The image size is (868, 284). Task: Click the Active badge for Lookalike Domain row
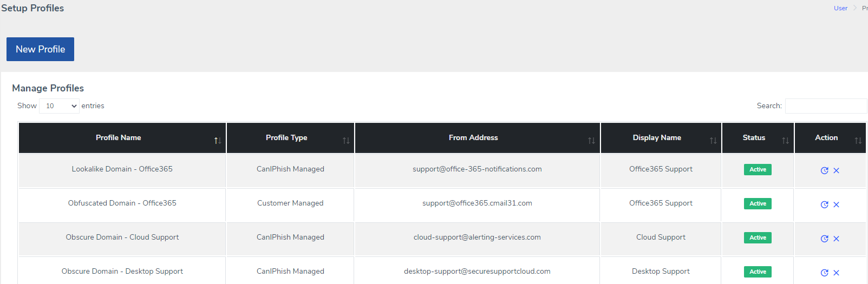click(x=758, y=169)
